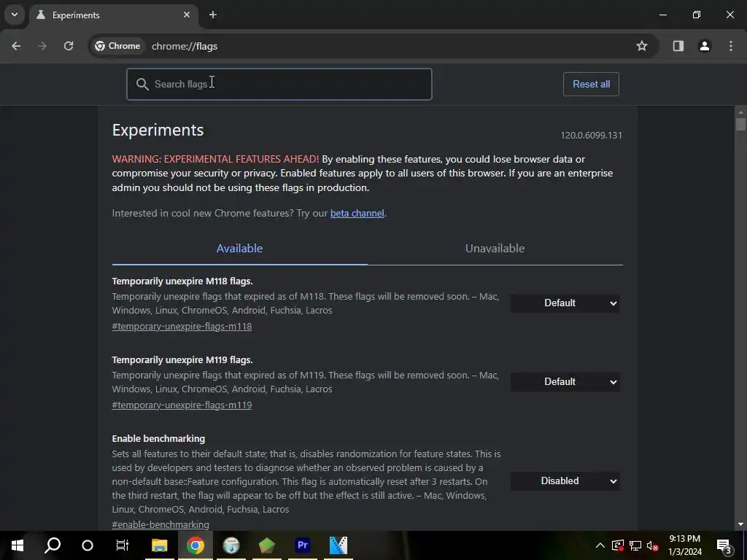Open the notification center icon
Screen dimensions: 747x560
(x=724, y=545)
